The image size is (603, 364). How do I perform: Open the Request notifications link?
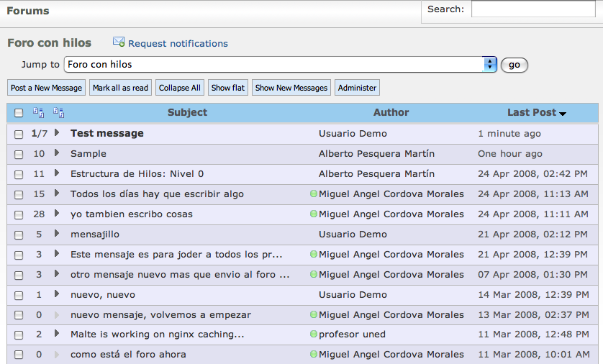(x=178, y=44)
